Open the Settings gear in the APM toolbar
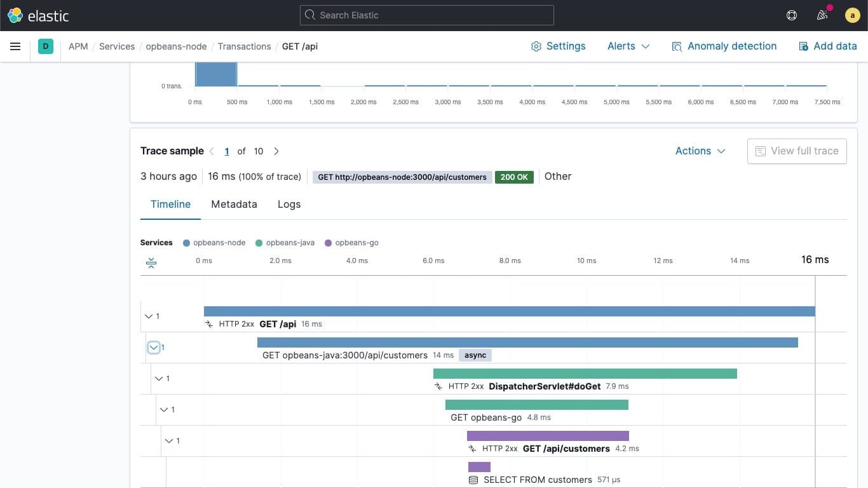This screenshot has height=488, width=868. pyautogui.click(x=558, y=46)
